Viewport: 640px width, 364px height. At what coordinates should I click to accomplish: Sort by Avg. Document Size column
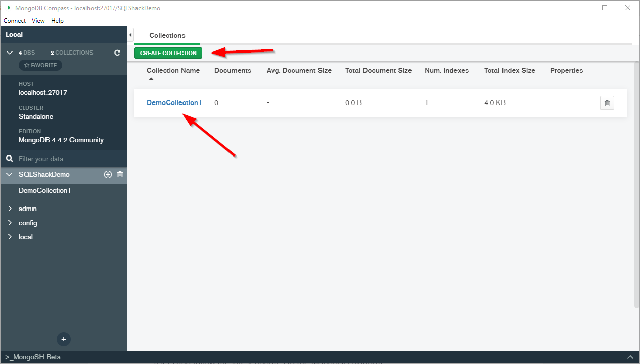click(299, 71)
